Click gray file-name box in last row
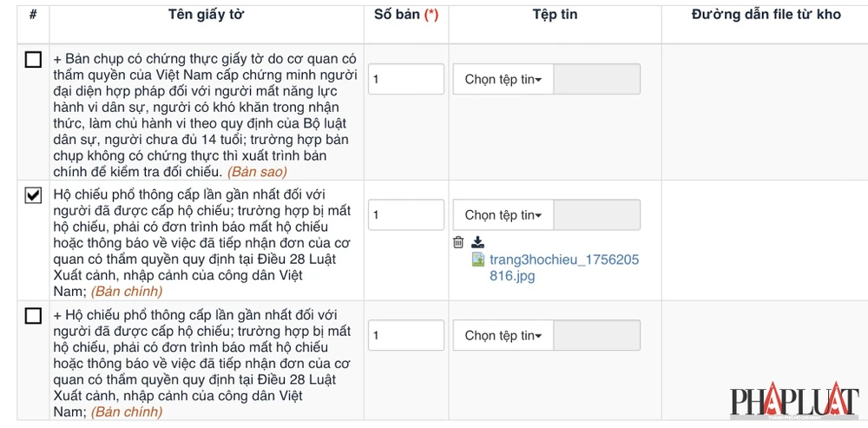 (x=596, y=335)
